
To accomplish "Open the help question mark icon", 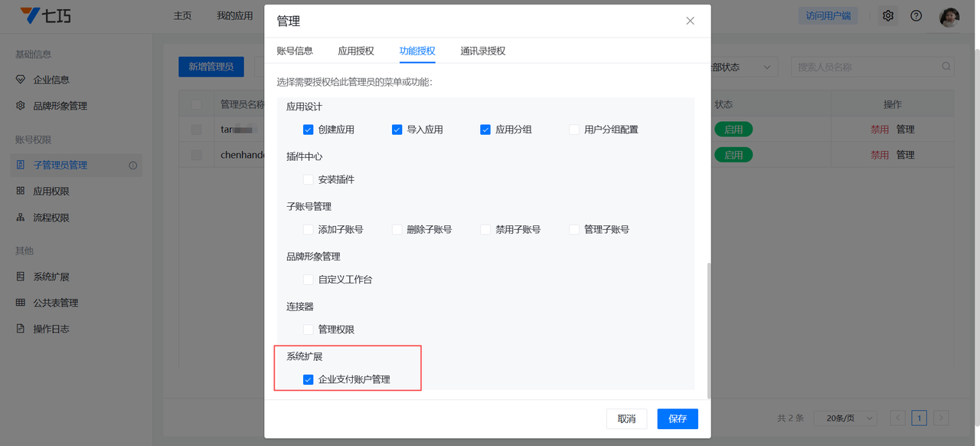I will click(x=916, y=16).
